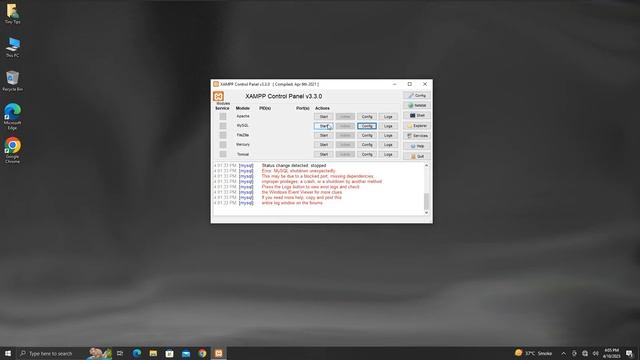Screen dimensions: 640x360
Task: Open the Logs menu for MySQL
Action: point(388,126)
